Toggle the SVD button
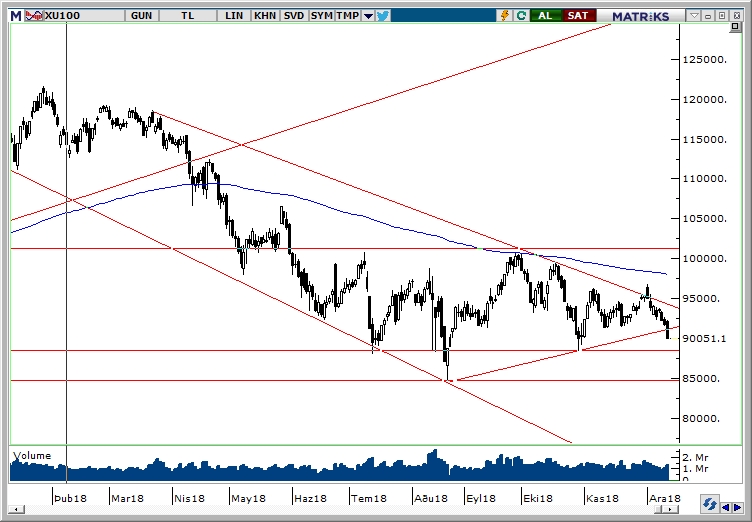This screenshot has width=752, height=522. coord(294,16)
